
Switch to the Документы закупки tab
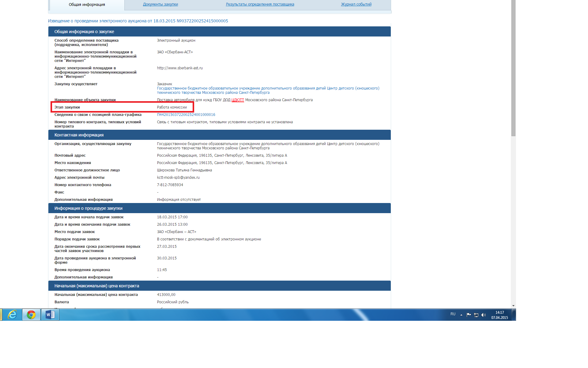(160, 4)
